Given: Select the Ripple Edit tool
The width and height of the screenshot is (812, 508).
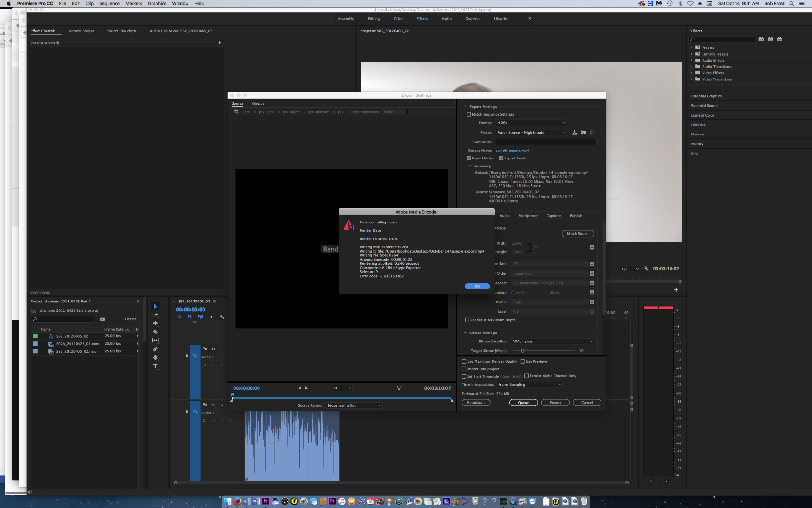Looking at the screenshot, I should [156, 323].
